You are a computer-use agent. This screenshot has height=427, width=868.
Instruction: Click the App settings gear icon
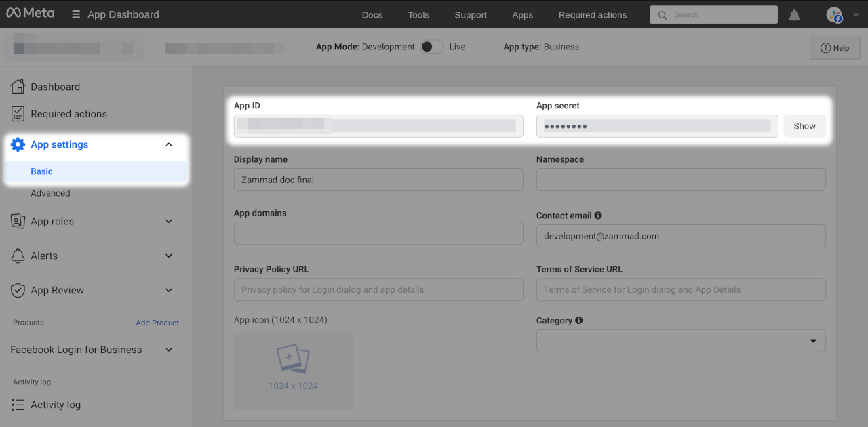pos(18,144)
